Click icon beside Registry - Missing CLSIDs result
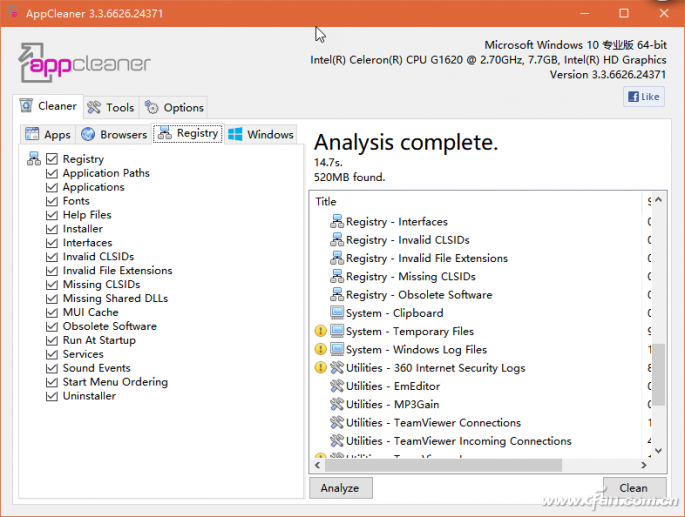Image resolution: width=685 pixels, height=517 pixels. click(337, 277)
